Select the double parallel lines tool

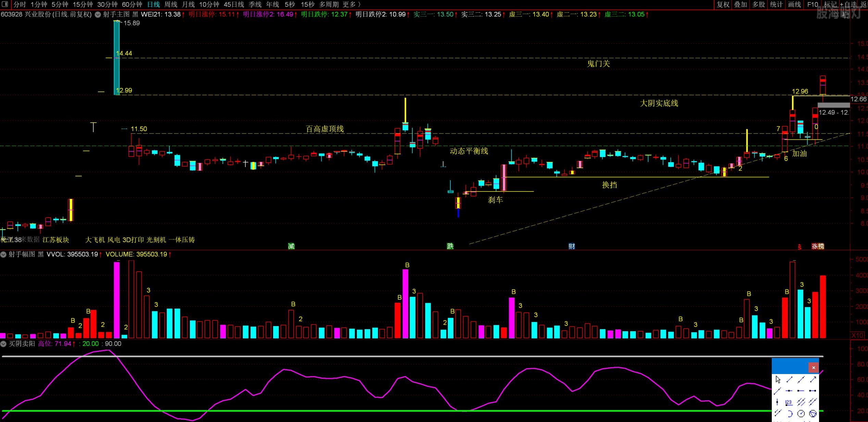pos(813,402)
